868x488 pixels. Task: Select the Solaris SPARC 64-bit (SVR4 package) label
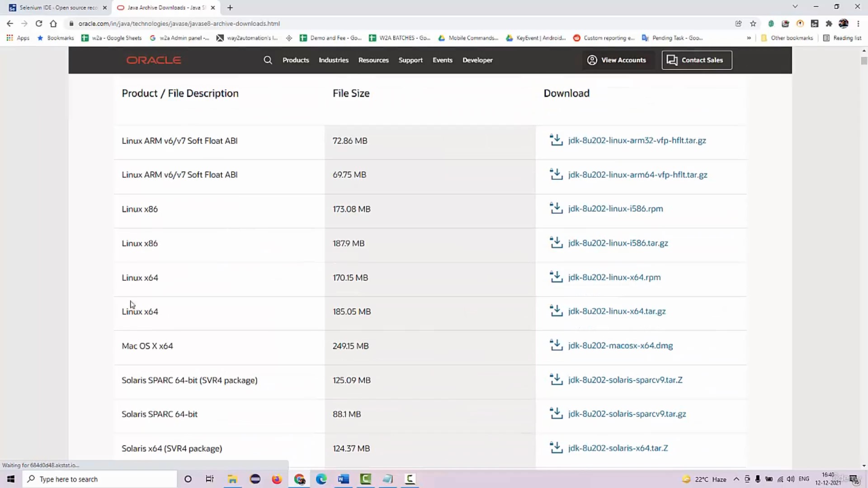(189, 380)
